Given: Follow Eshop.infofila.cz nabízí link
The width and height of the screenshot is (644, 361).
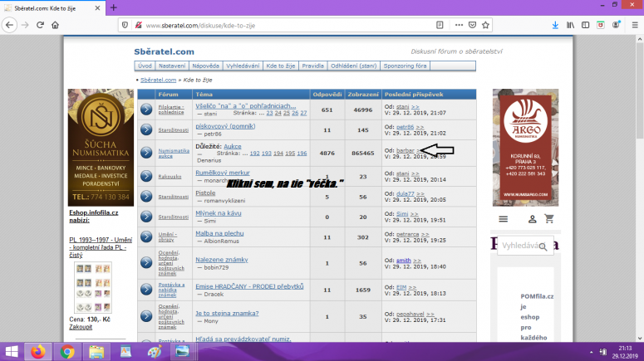Looking at the screenshot, I should tap(94, 217).
